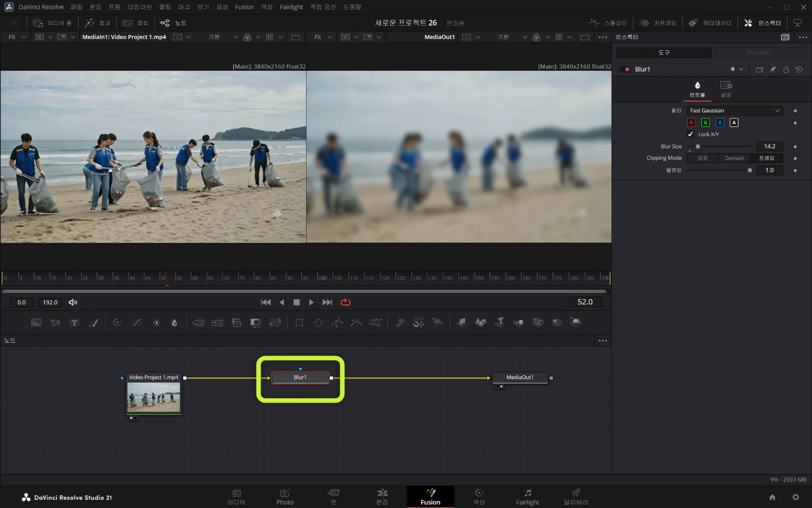Open the right viewer Fit zoom dropdown
Screen dimensions: 812x508
tap(323, 37)
